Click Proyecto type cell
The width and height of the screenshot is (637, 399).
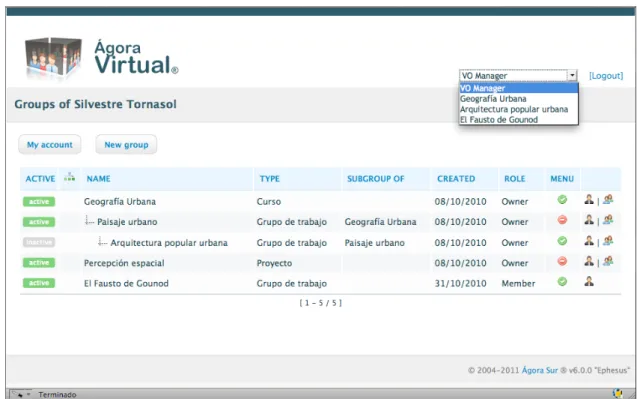point(274,263)
